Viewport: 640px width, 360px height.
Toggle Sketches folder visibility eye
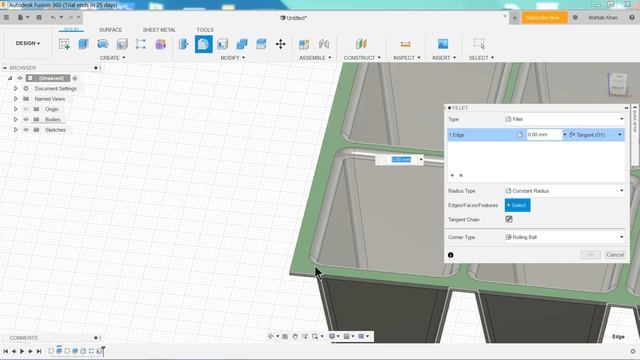[26, 130]
